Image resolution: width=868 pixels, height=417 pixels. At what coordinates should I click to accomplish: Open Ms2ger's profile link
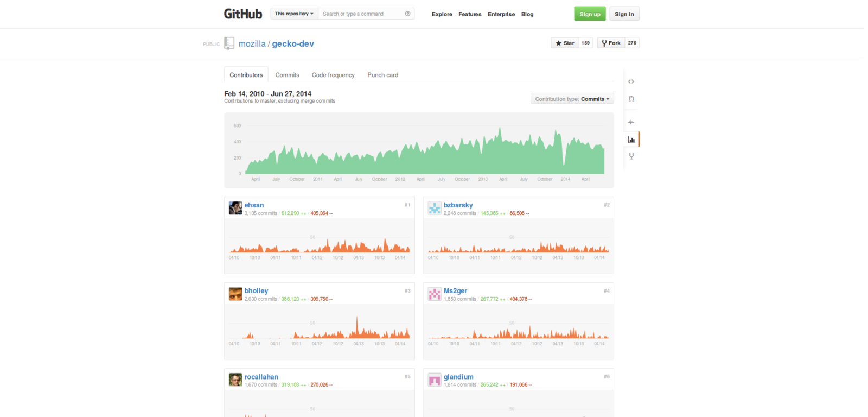[455, 291]
